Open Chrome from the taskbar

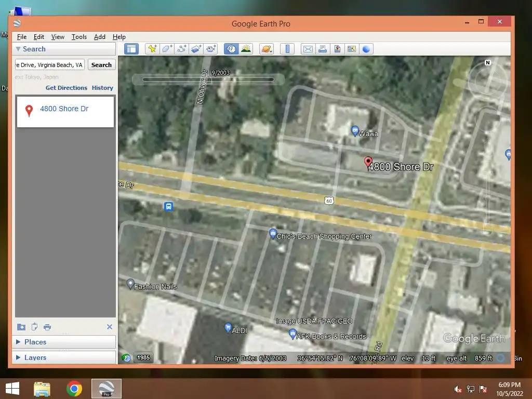(x=74, y=389)
